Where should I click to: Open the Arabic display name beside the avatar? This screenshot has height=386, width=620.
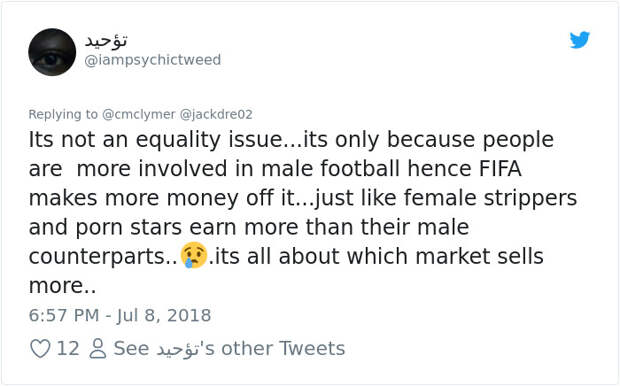[x=106, y=40]
